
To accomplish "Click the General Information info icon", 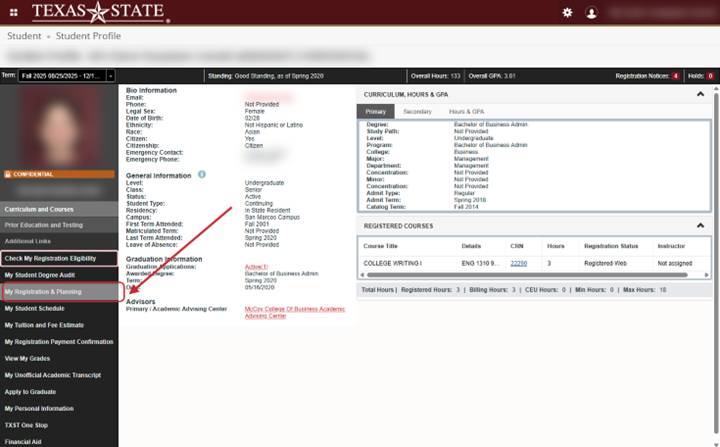I will tap(202, 174).
